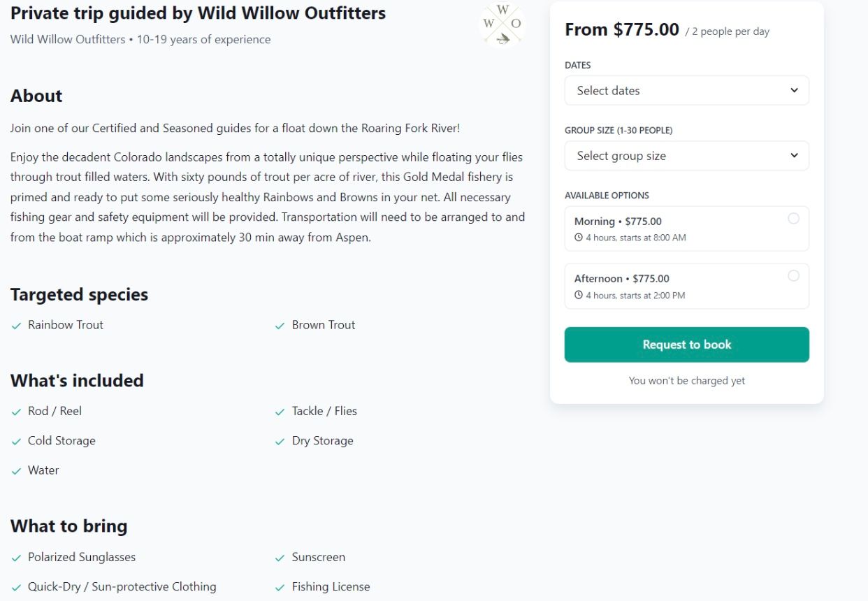
Task: Click the checkmark icon beside Rod / Reel
Action: click(17, 412)
